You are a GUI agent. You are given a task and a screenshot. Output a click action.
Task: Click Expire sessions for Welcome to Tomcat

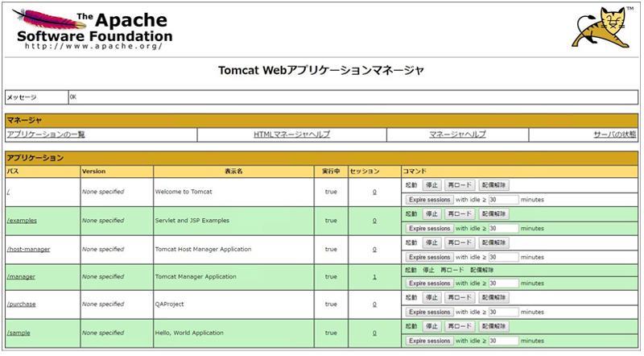430,200
